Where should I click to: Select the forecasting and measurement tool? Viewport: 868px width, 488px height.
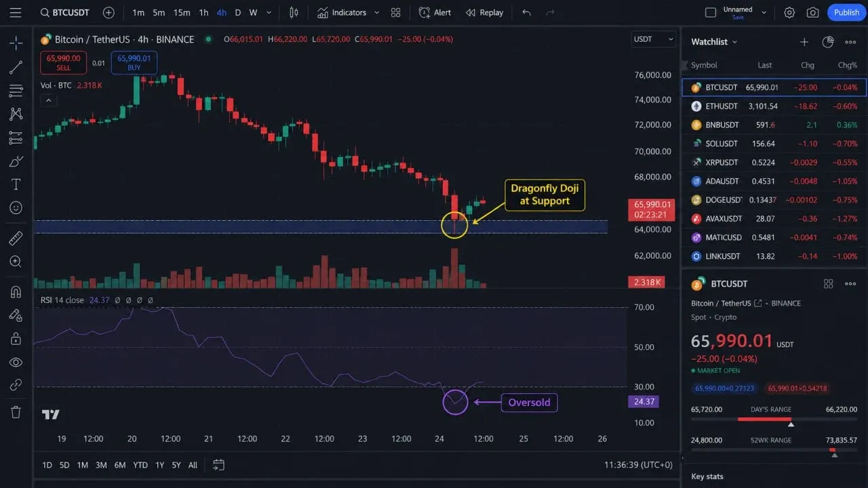point(16,138)
